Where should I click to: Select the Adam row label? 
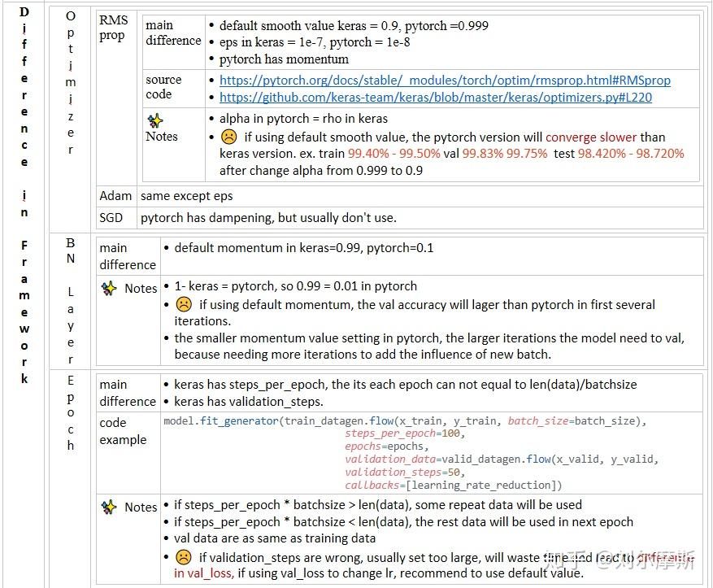[115, 195]
